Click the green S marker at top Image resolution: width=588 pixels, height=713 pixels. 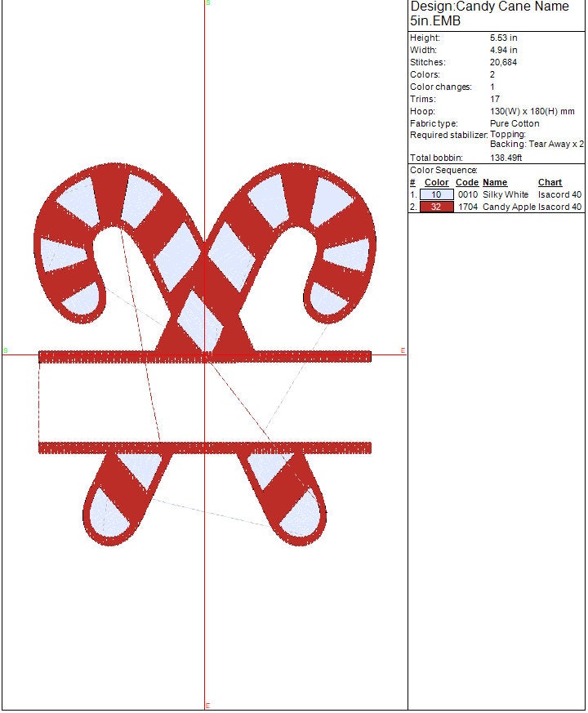click(x=207, y=3)
